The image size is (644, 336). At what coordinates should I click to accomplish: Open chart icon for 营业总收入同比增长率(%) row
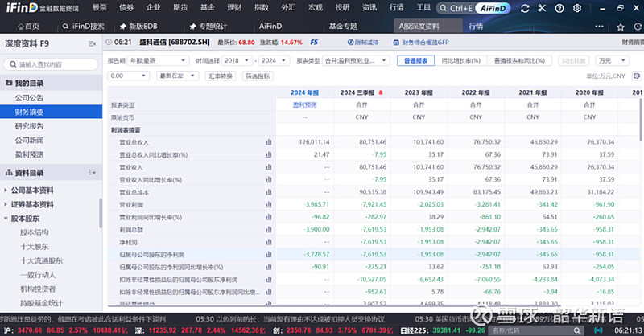(x=269, y=154)
